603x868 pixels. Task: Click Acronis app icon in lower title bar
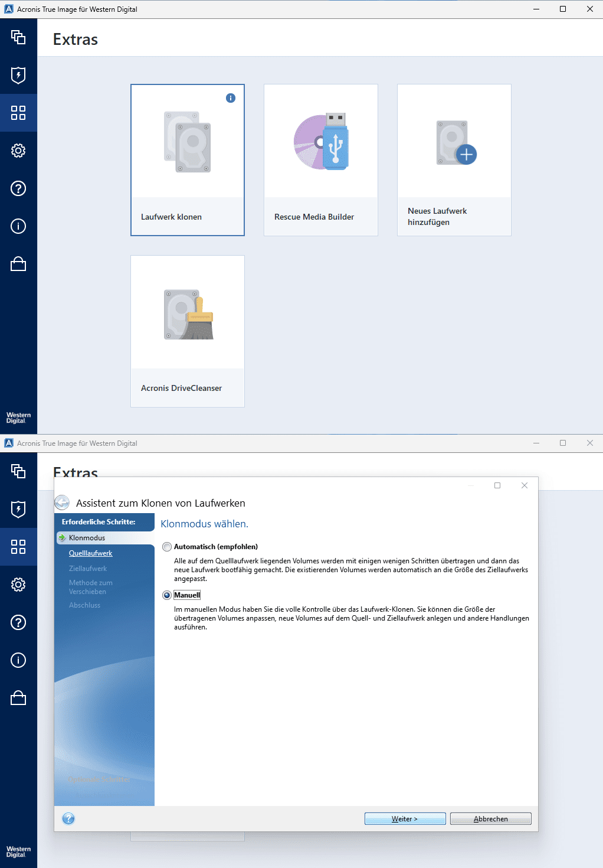tap(9, 443)
